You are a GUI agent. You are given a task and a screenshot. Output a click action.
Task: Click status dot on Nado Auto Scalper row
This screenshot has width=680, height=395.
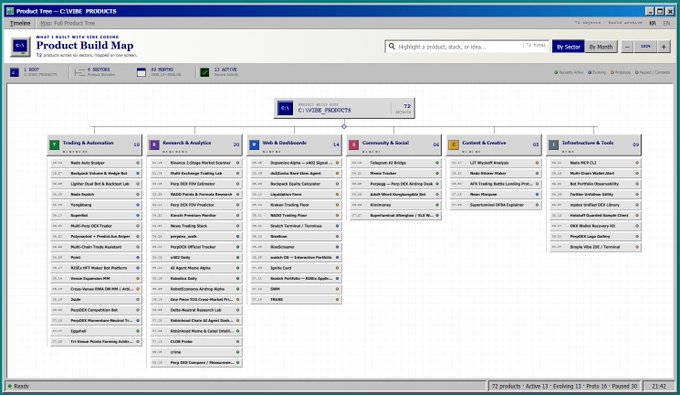pyautogui.click(x=138, y=163)
